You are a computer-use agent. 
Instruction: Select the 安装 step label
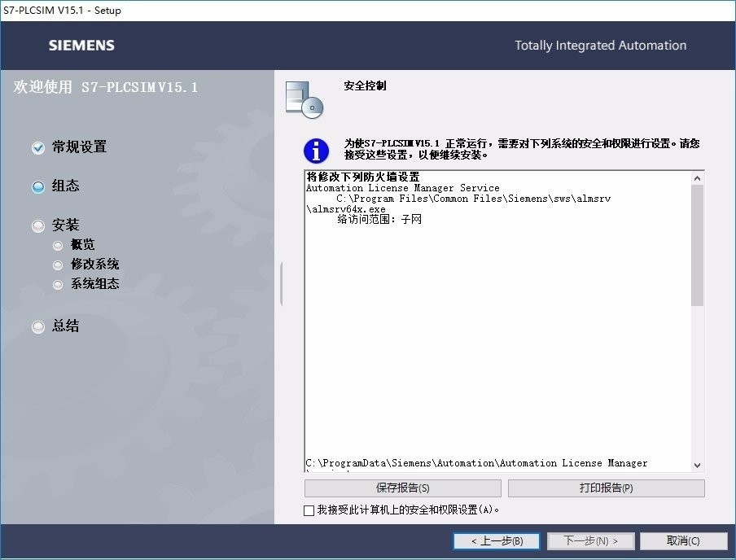(x=65, y=225)
